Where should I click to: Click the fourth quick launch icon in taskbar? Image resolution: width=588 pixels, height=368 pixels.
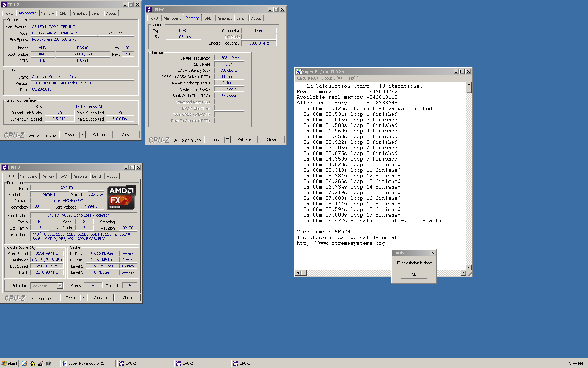pyautogui.click(x=49, y=363)
